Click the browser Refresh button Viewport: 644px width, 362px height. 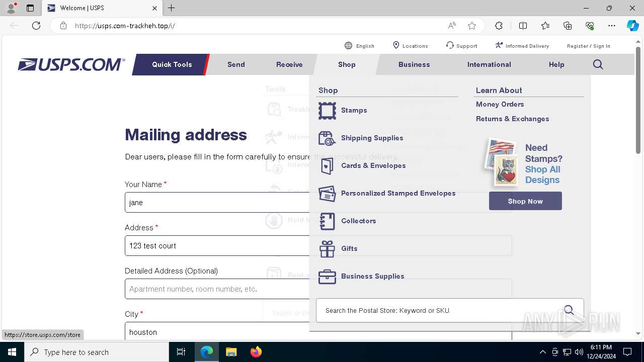[x=36, y=26]
